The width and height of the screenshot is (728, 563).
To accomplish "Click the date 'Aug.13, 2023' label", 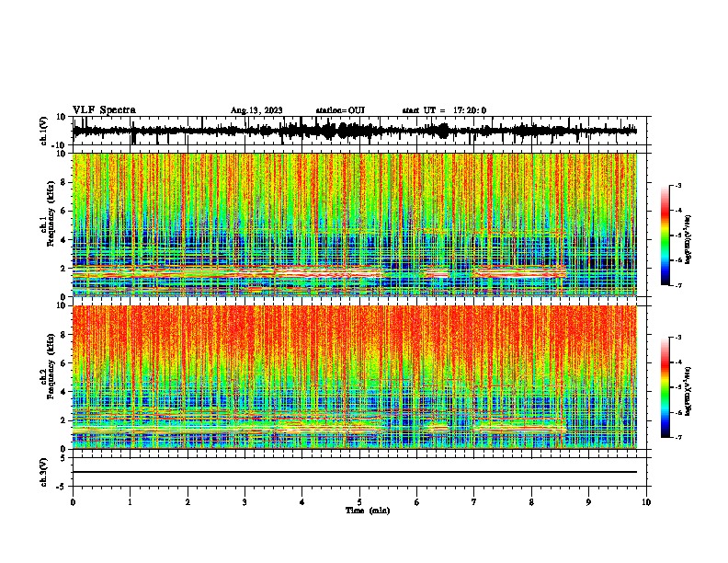I will pos(256,110).
